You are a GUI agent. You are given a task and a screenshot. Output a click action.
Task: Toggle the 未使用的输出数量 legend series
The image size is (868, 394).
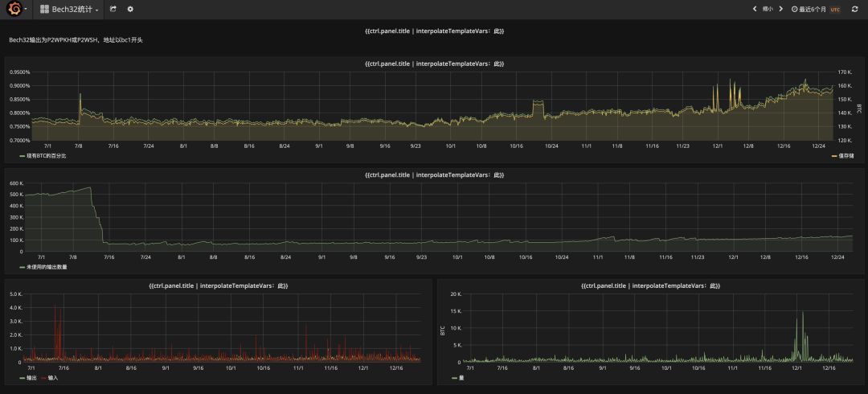point(47,266)
